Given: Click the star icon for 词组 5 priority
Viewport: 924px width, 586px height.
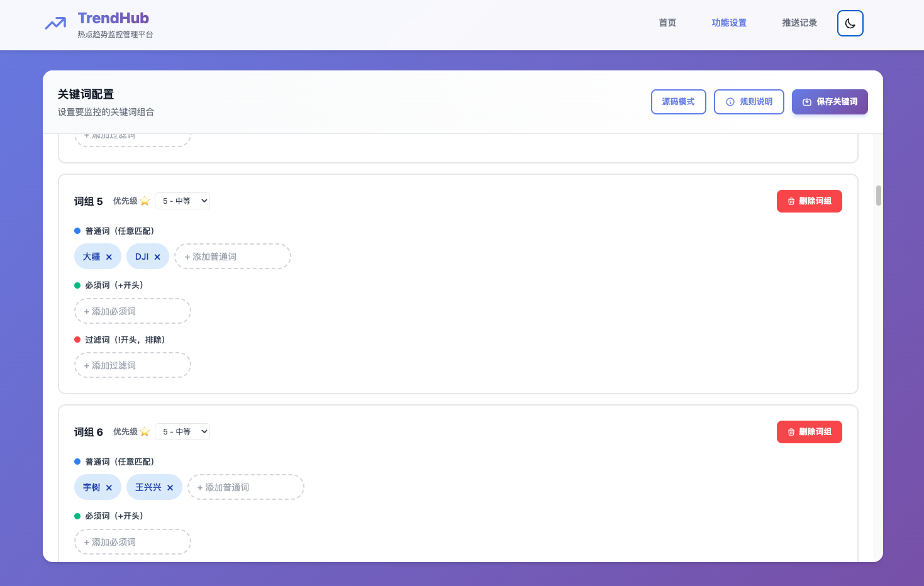Looking at the screenshot, I should (145, 201).
